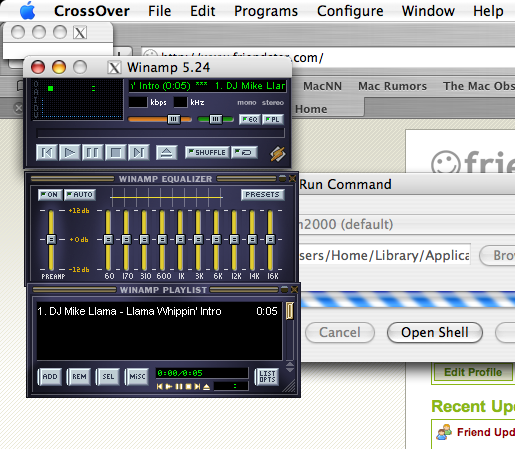Open playlist SEL menu

click(108, 377)
